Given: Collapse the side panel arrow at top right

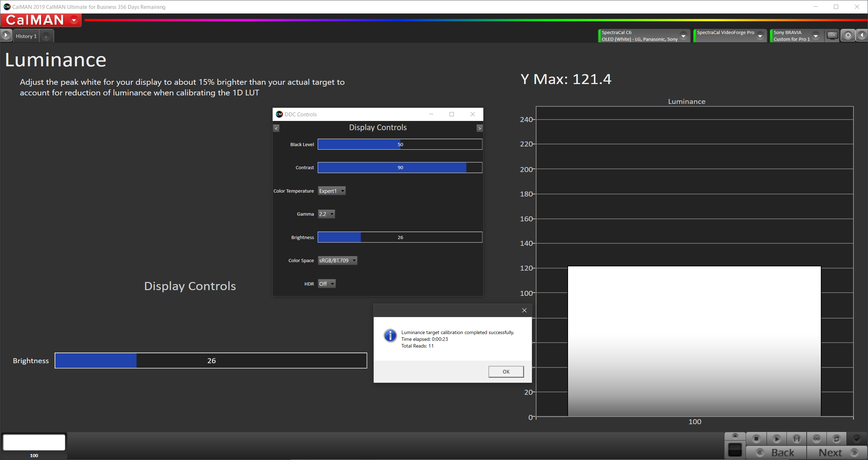Looking at the screenshot, I should pos(862,35).
